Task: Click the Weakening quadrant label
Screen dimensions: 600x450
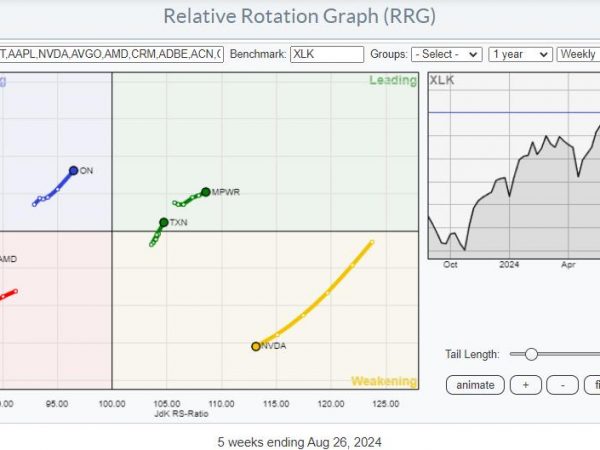Action: coord(384,381)
